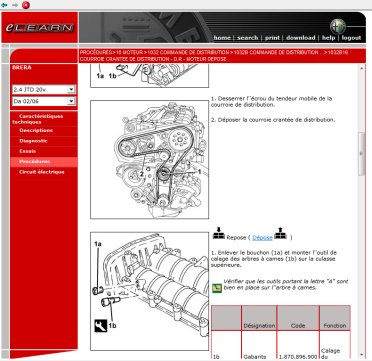
Task: Follow the Dépose hyperlink
Action: point(262,238)
